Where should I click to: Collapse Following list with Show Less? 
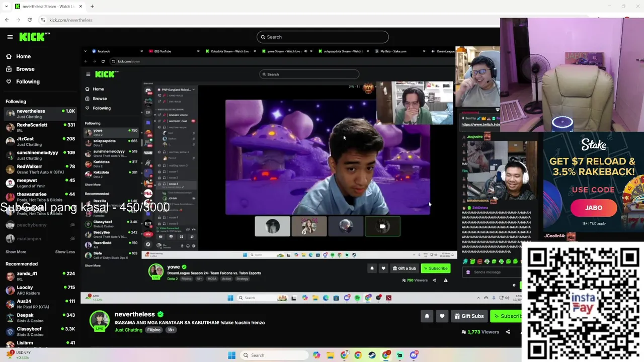(65, 252)
